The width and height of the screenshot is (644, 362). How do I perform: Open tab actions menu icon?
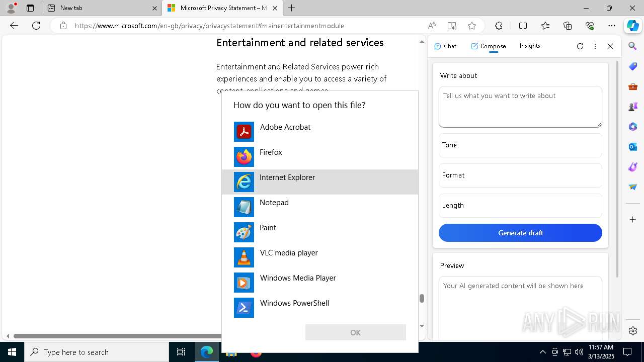30,8
